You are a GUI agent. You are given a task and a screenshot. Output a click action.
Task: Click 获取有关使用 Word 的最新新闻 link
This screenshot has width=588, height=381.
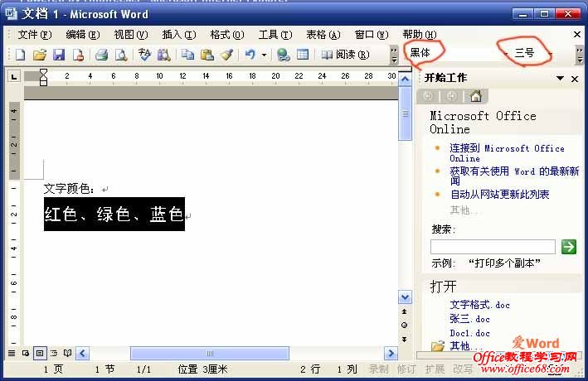[514, 176]
